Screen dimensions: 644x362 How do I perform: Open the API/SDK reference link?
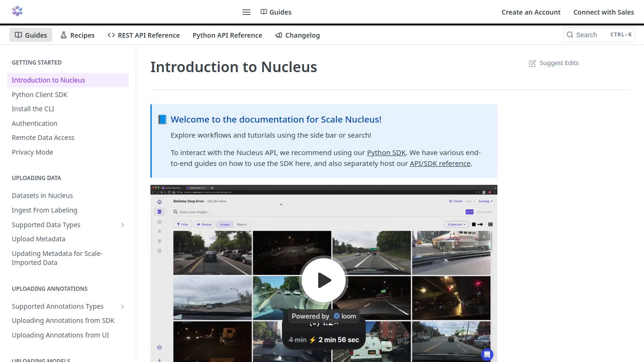(440, 163)
